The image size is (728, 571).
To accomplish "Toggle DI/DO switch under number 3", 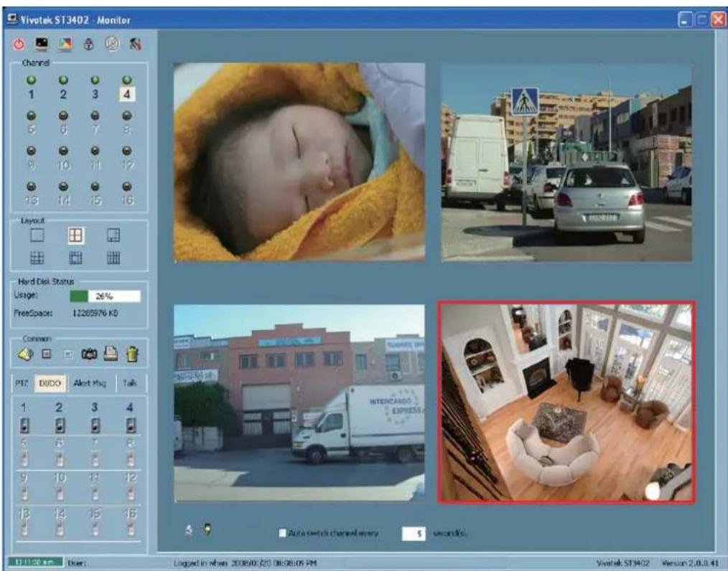I will [95, 425].
